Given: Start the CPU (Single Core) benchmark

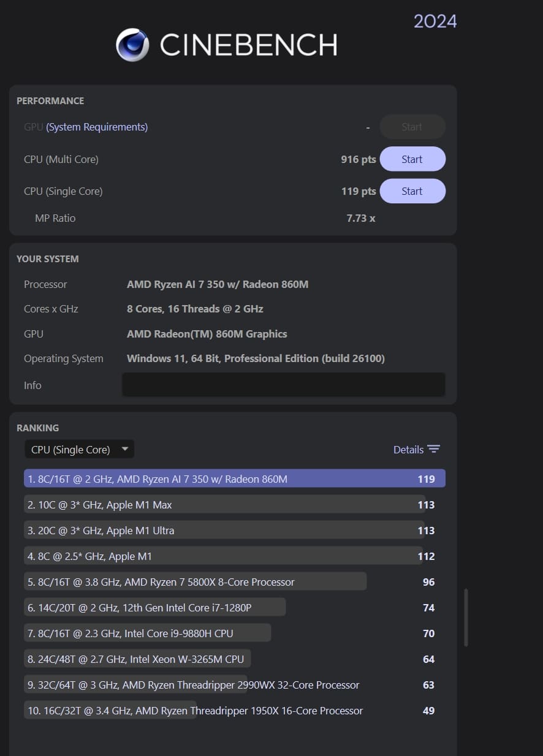Looking at the screenshot, I should [x=412, y=191].
